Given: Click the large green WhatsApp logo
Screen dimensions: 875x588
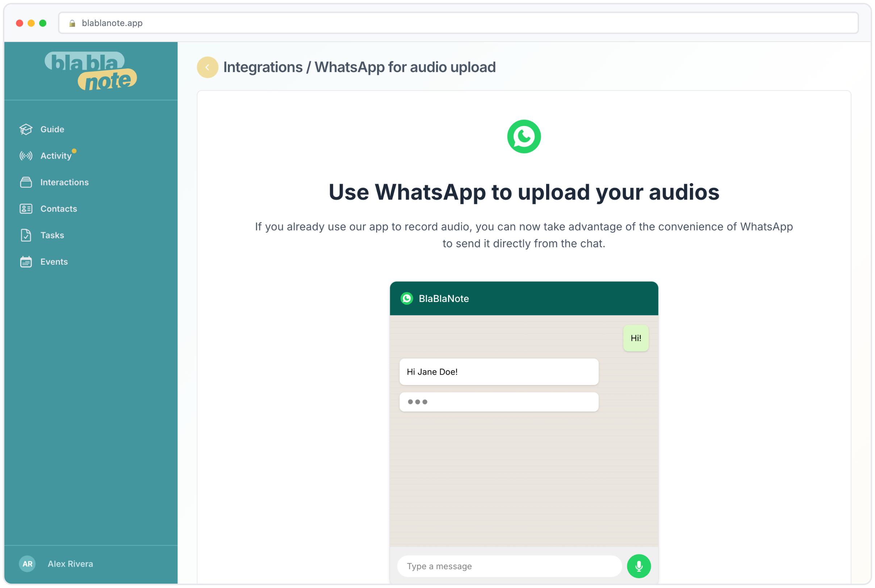Looking at the screenshot, I should [524, 136].
